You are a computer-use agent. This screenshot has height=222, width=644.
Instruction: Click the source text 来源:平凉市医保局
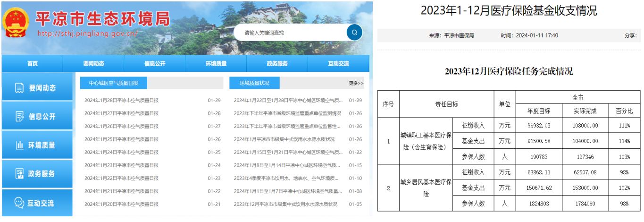point(451,35)
